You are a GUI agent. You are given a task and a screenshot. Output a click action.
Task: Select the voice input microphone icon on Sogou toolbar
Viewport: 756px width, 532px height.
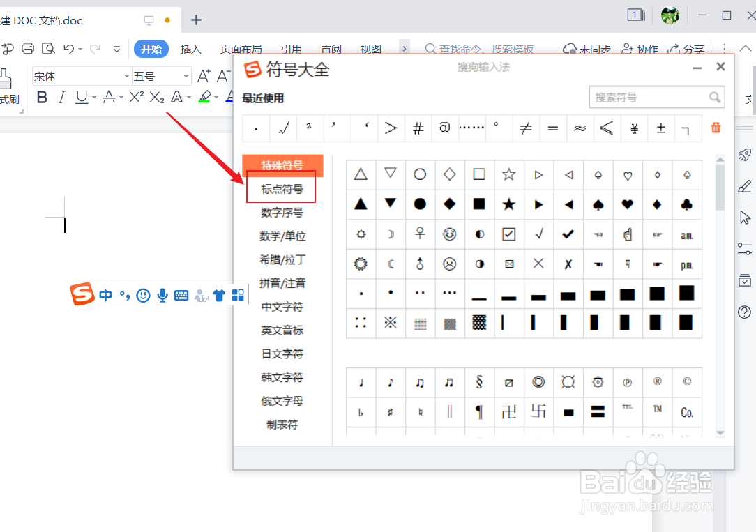click(x=162, y=295)
